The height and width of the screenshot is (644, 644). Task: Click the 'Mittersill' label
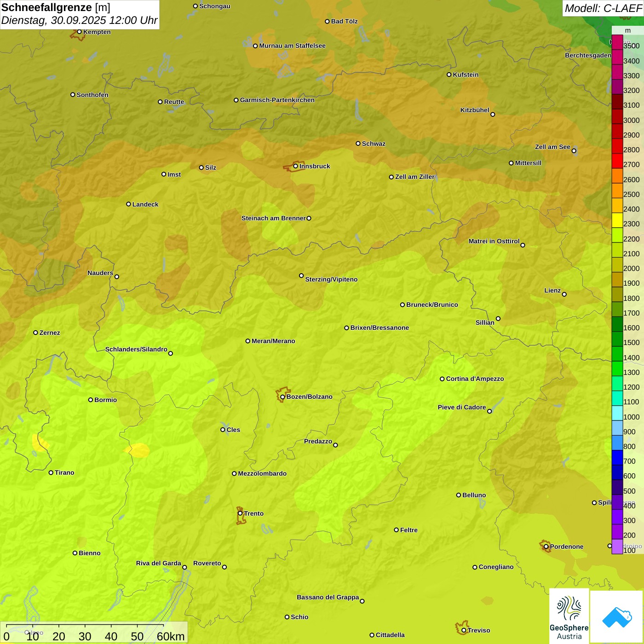pyautogui.click(x=528, y=163)
